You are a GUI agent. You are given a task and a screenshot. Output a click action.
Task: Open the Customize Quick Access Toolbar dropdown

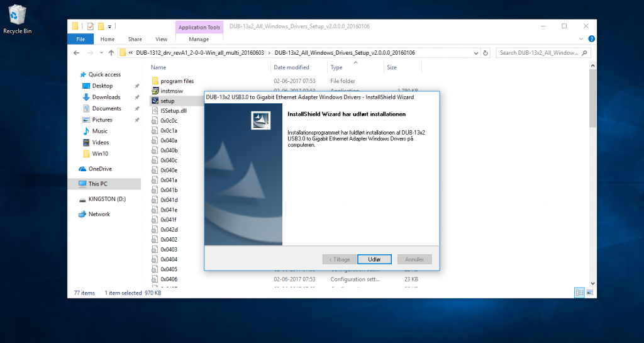pos(109,26)
